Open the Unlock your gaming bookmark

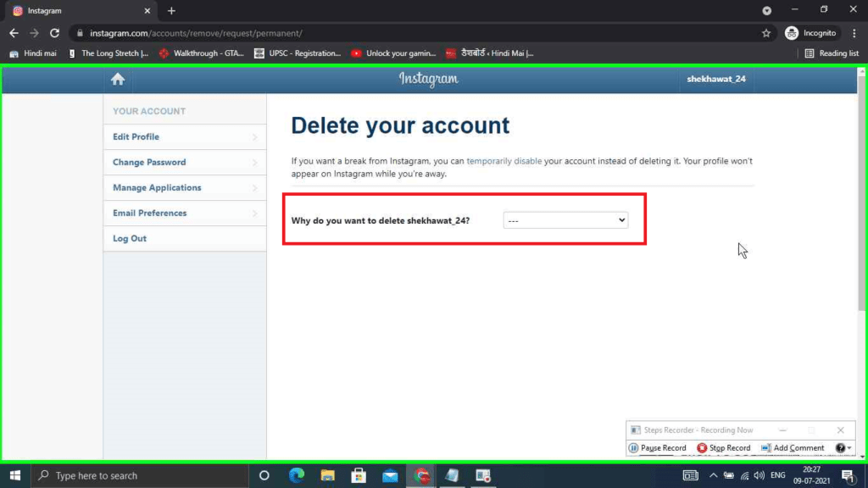393,53
